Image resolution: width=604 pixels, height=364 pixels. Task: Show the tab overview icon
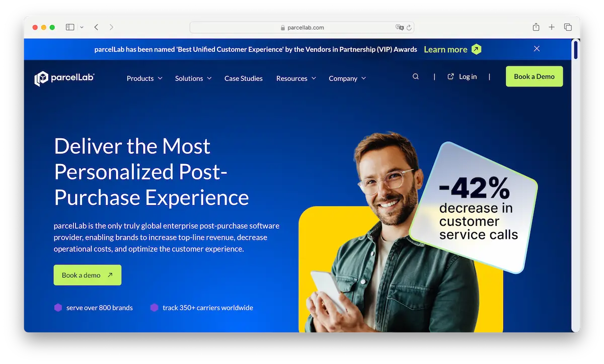568,27
